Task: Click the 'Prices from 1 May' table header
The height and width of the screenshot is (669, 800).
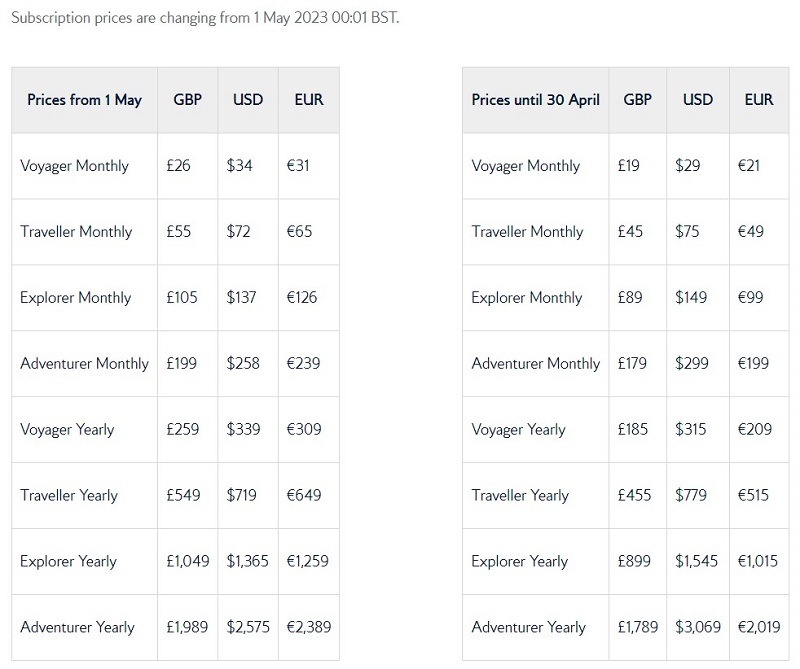Action: click(84, 100)
